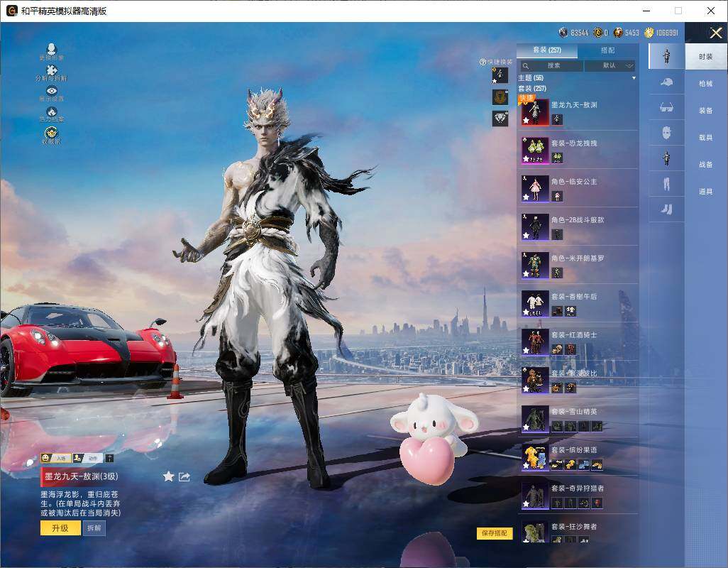The height and width of the screenshot is (568, 728).
Task: Select the glasses category icon
Action: pyautogui.click(x=667, y=108)
